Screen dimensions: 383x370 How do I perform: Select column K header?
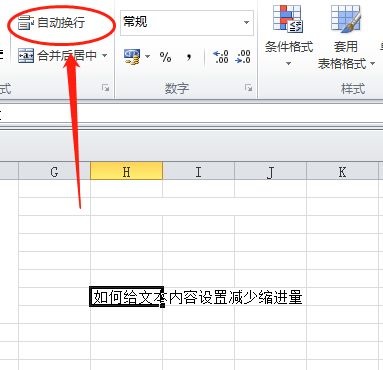point(342,171)
